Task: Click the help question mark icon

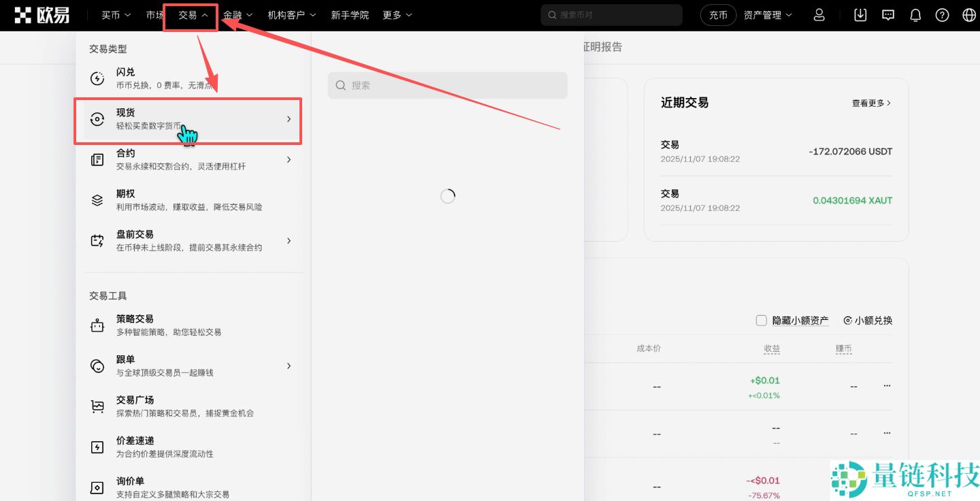Action: tap(942, 14)
